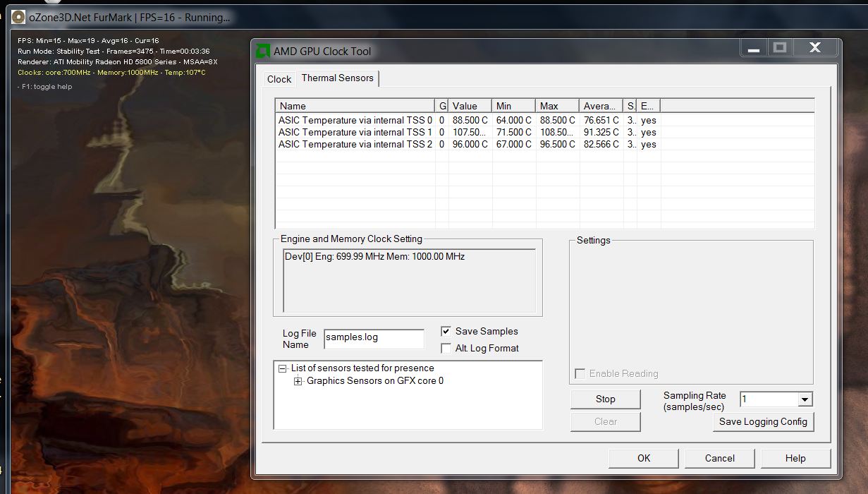Click the Save Logging Config button
The height and width of the screenshot is (494, 868).
tap(763, 421)
